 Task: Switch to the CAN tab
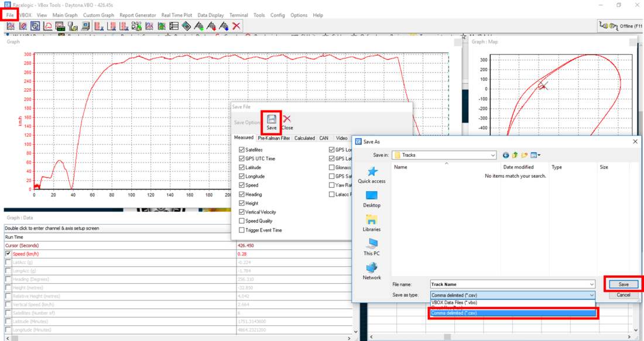click(324, 138)
